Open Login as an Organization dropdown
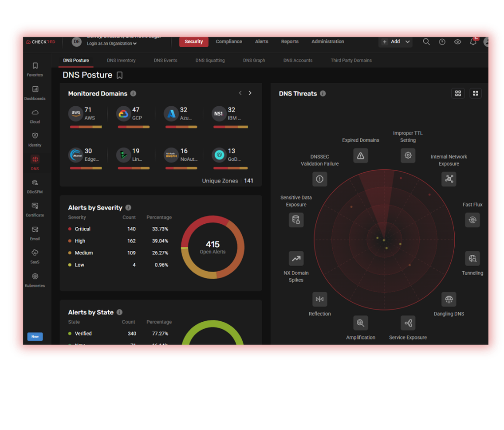This screenshot has height=430, width=504. (112, 43)
